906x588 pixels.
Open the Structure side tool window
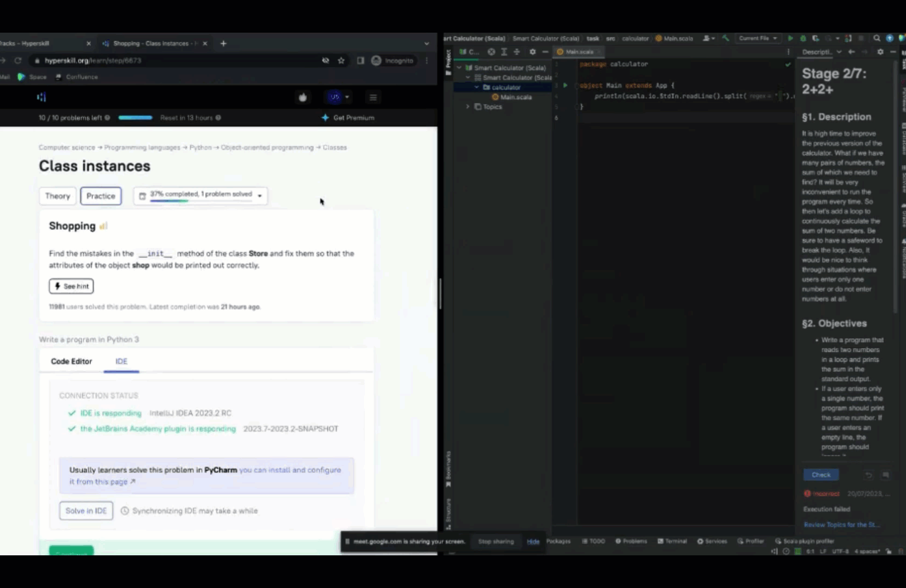coord(448,513)
